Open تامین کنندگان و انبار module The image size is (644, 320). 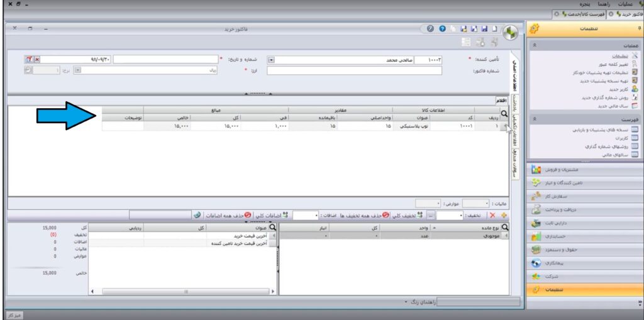[x=585, y=182]
